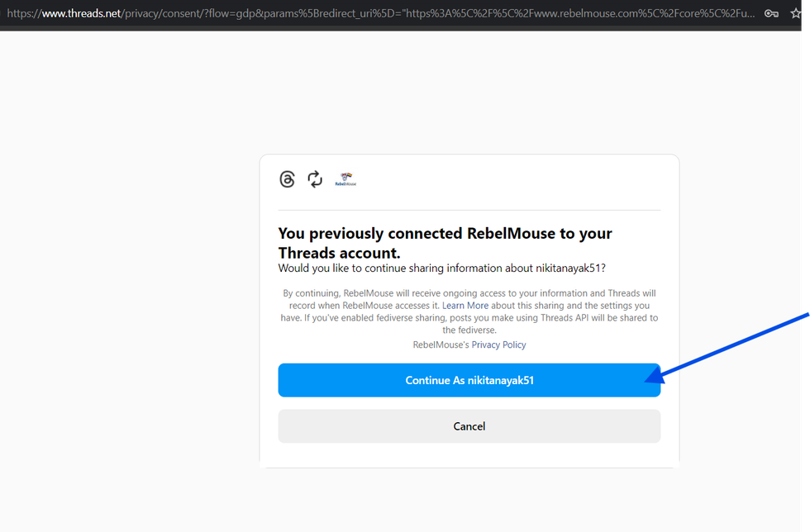The width and height of the screenshot is (810, 532).
Task: Click the Threads logo icon
Action: [x=287, y=179]
